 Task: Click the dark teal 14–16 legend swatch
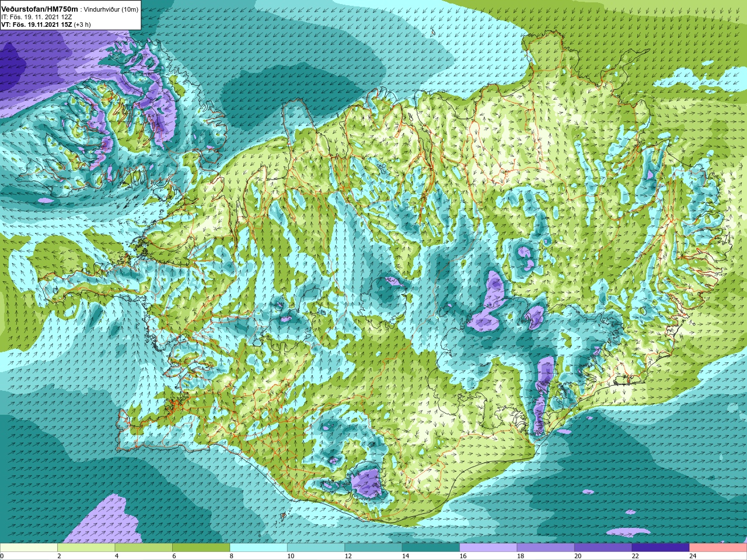coord(431,548)
